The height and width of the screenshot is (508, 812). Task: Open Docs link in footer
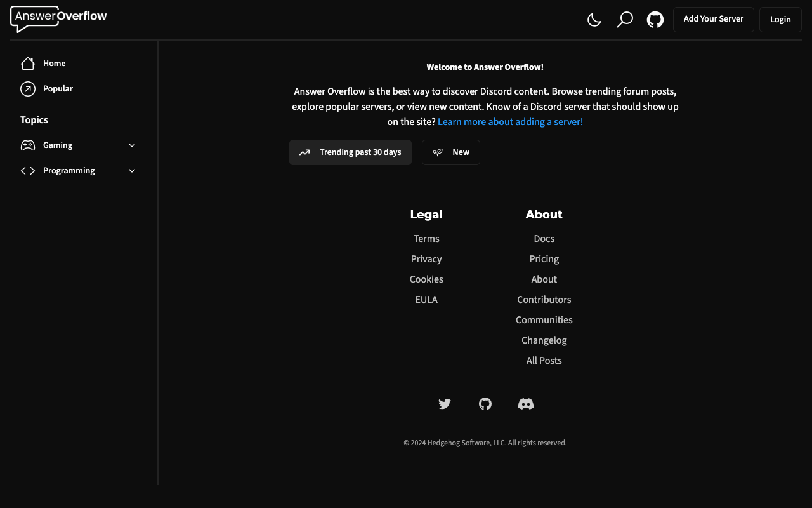click(544, 239)
